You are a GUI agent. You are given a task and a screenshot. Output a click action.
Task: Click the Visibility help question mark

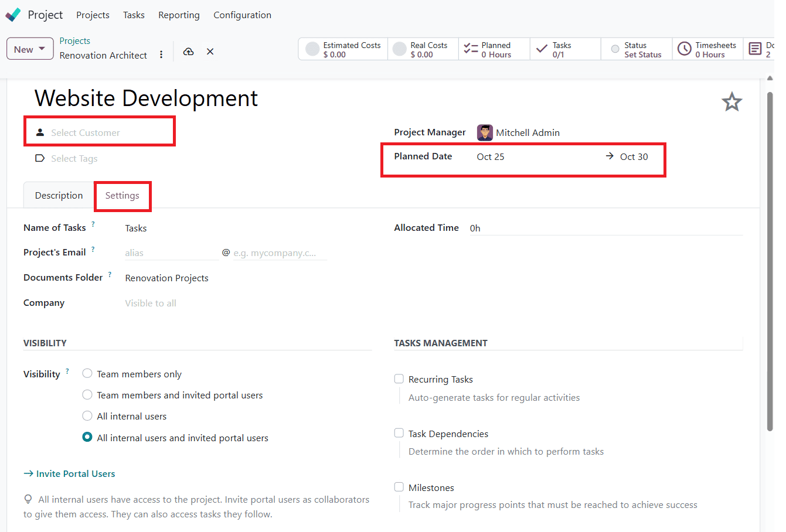coord(67,371)
